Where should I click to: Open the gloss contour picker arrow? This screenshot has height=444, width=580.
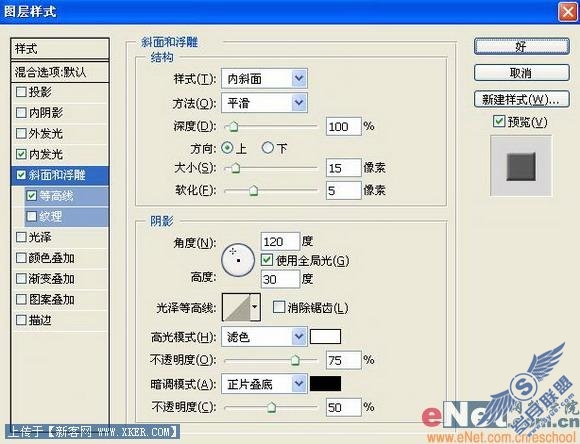pos(255,307)
